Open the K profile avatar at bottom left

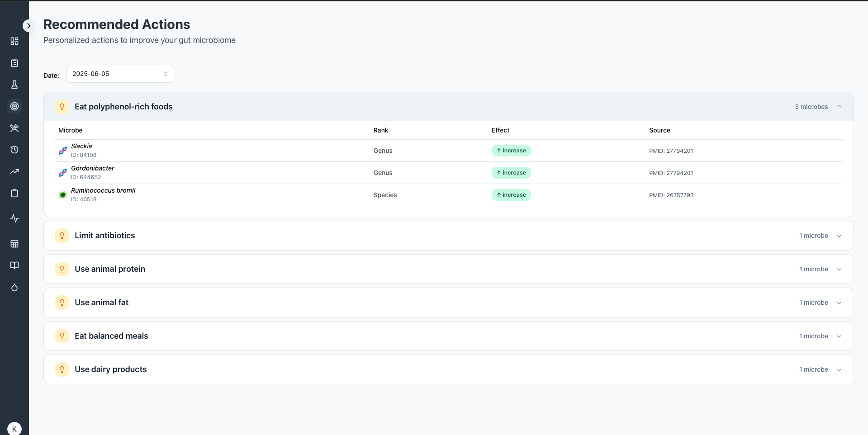pyautogui.click(x=14, y=428)
